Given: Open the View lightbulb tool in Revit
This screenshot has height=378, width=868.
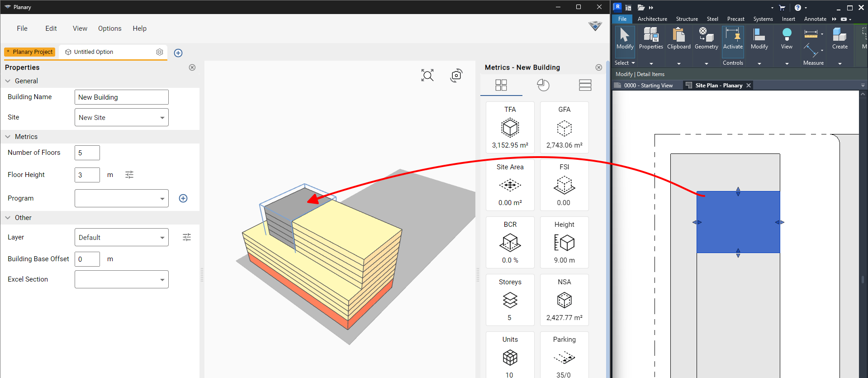Looking at the screenshot, I should 787,39.
